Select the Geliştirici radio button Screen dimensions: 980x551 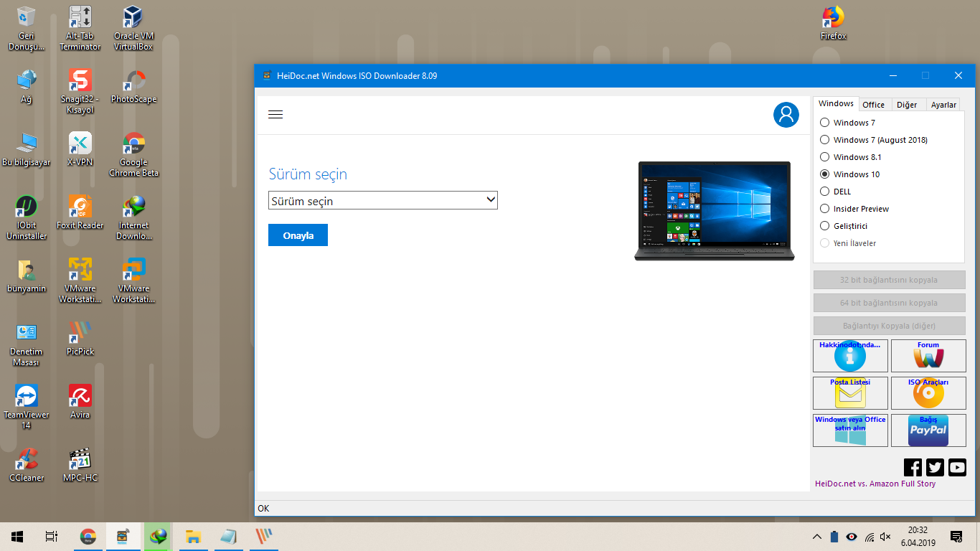pos(825,226)
